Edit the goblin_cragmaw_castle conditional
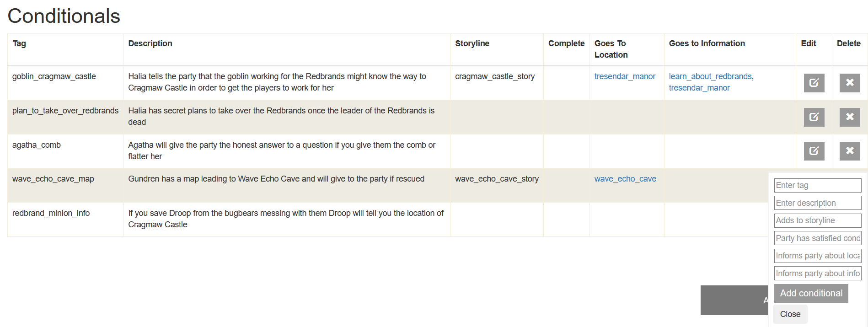This screenshot has height=327, width=868. point(814,83)
